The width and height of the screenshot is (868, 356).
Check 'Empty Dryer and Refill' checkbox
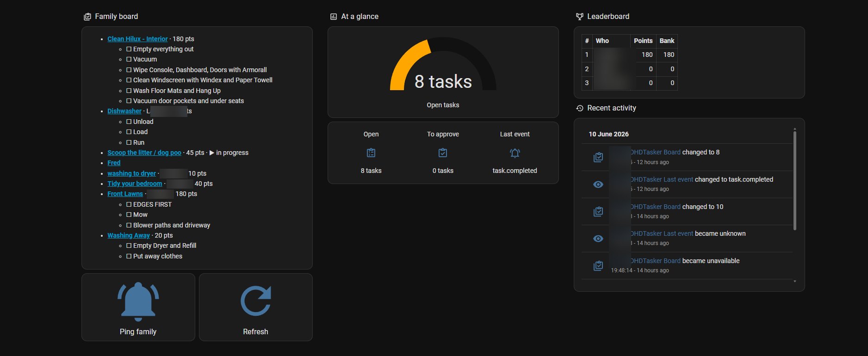pyautogui.click(x=129, y=246)
